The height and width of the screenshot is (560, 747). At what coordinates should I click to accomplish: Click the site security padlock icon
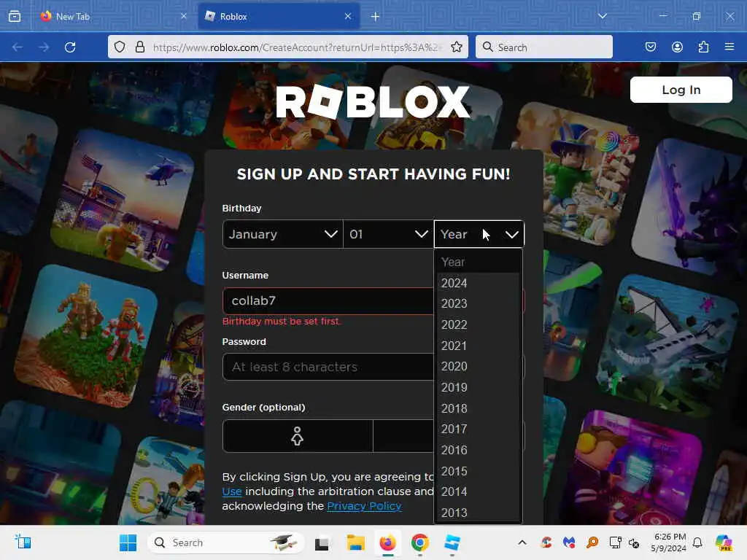click(x=140, y=47)
